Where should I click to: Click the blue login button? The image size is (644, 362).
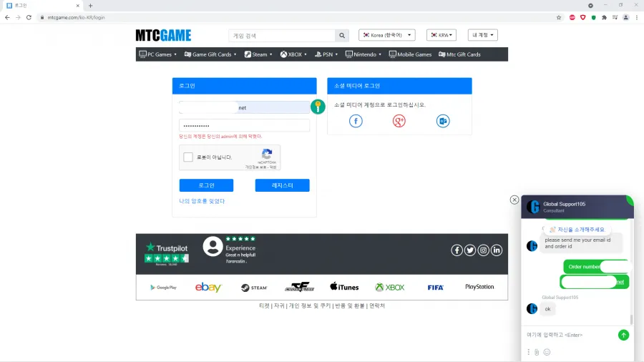[x=206, y=185]
